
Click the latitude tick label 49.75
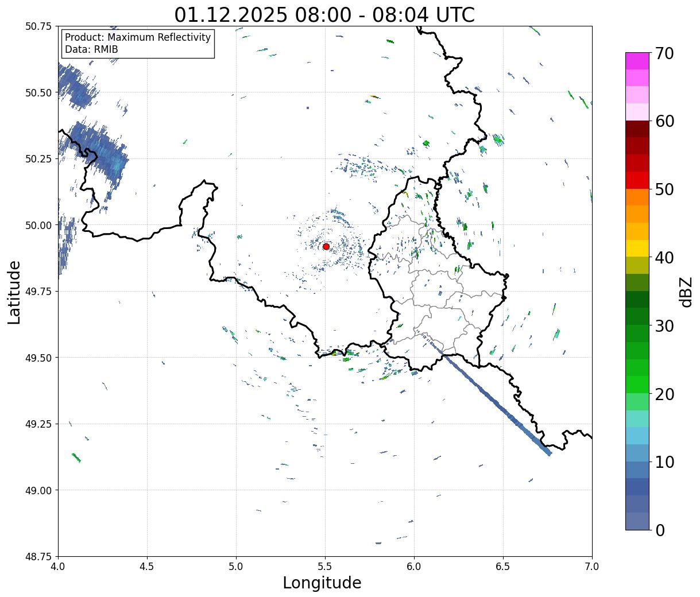point(38,292)
